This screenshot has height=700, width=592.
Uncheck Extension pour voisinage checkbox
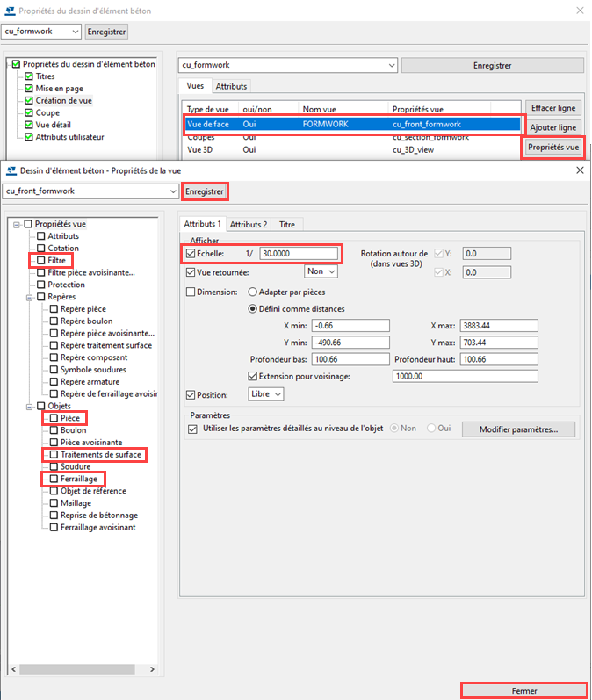(x=255, y=376)
